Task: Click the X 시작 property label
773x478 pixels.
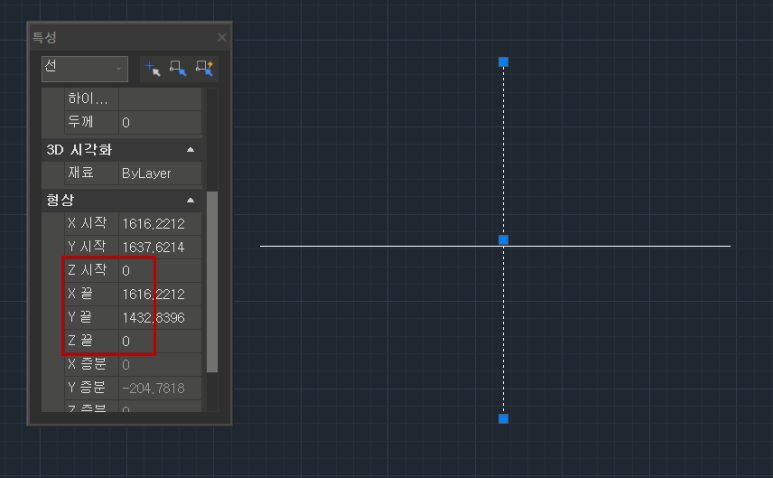Action: click(87, 223)
